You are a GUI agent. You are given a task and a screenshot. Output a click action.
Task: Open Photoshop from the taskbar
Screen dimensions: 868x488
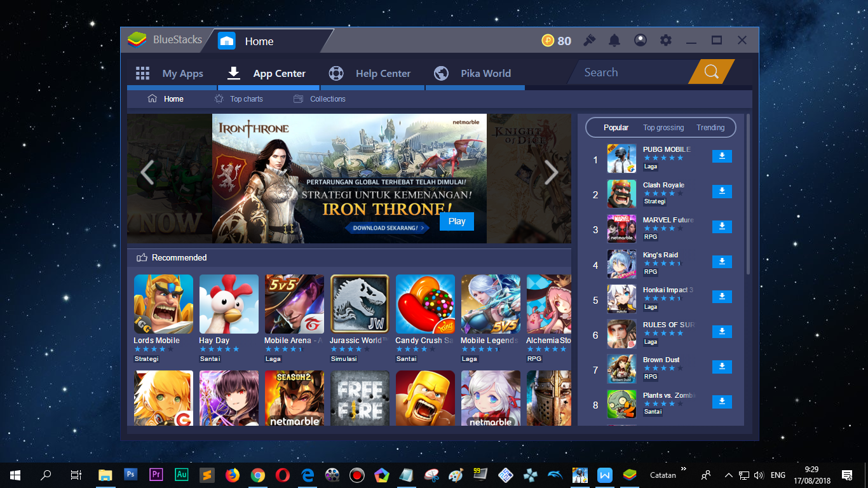pos(131,475)
